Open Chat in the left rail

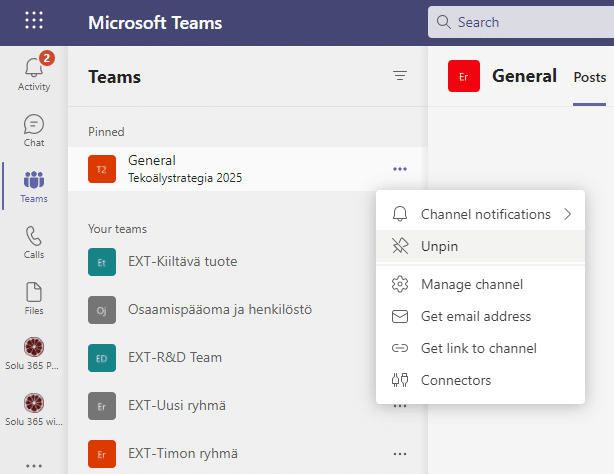pos(34,130)
